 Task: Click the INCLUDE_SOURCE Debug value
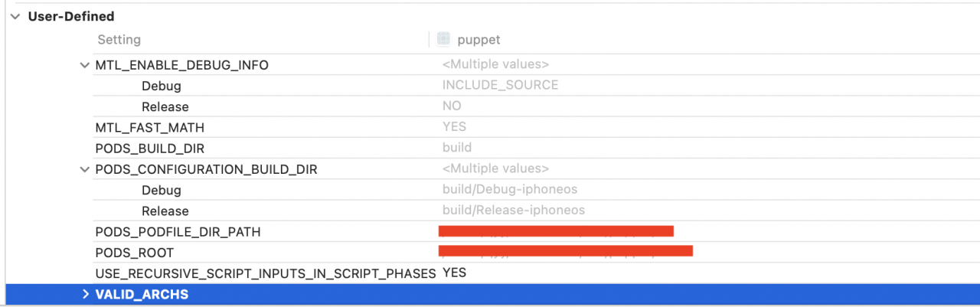pos(500,85)
